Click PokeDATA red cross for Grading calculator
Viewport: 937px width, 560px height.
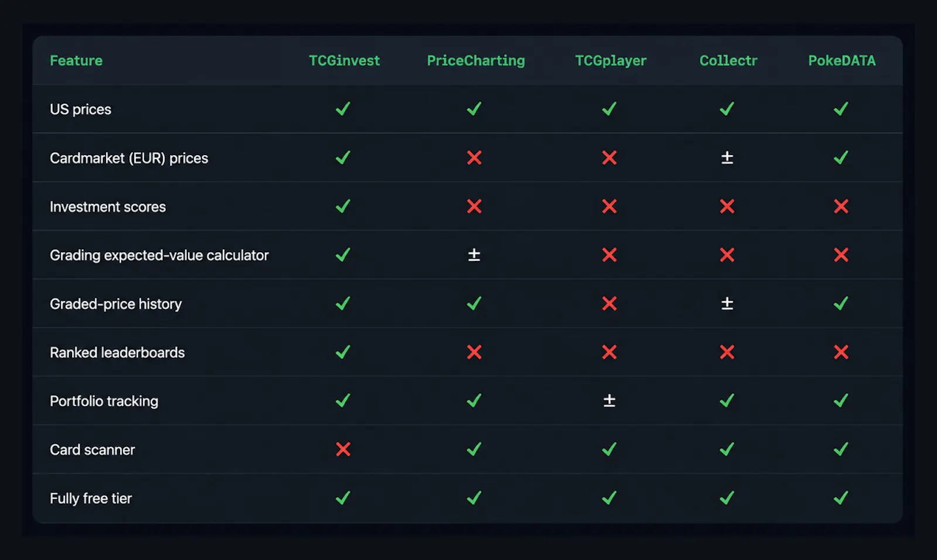pyautogui.click(x=842, y=255)
